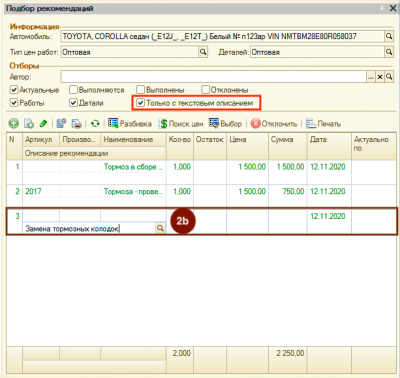Click the total quantity 2,000

(182, 353)
